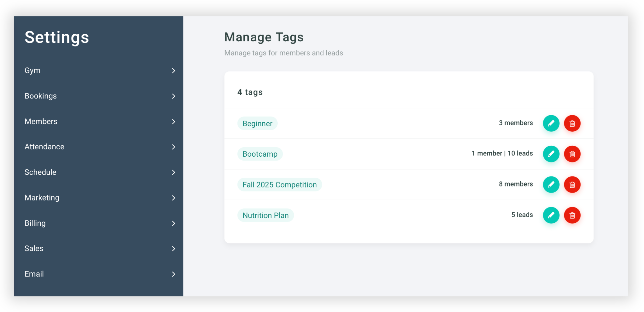Edit the Fall 2025 Competition tag
Screen dimensions: 644x312
(551, 185)
